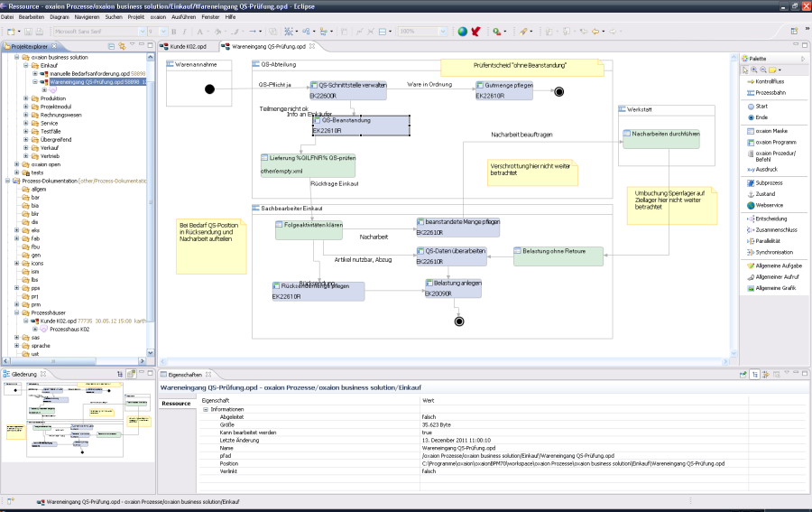Open the Diagram menu
This screenshot has height=512, width=812.
click(60, 17)
